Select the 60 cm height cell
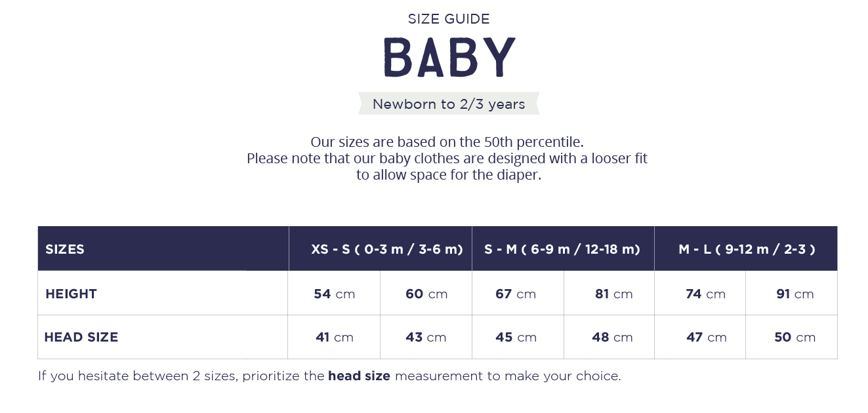 coord(426,293)
